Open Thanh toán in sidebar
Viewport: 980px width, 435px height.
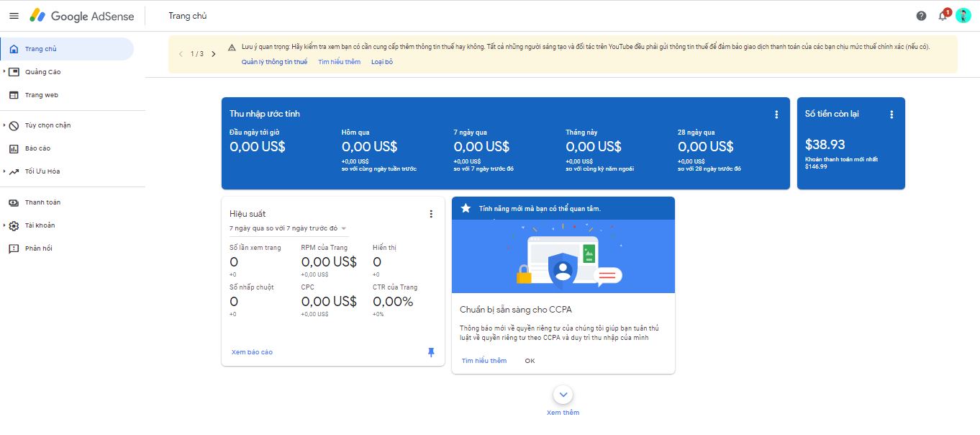42,202
